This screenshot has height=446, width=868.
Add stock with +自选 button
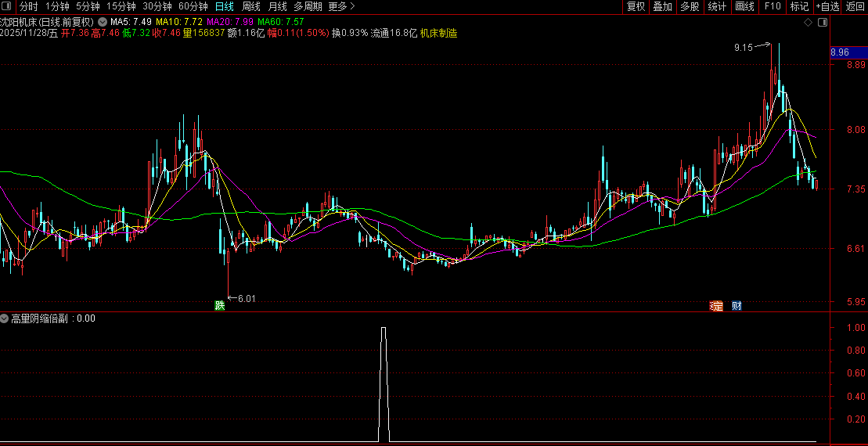(x=827, y=6)
